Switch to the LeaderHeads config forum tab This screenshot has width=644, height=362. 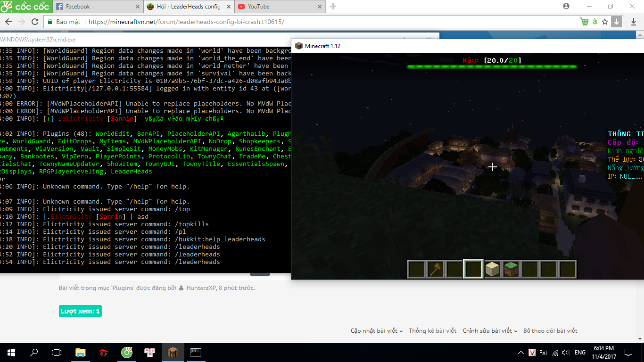pos(188,7)
